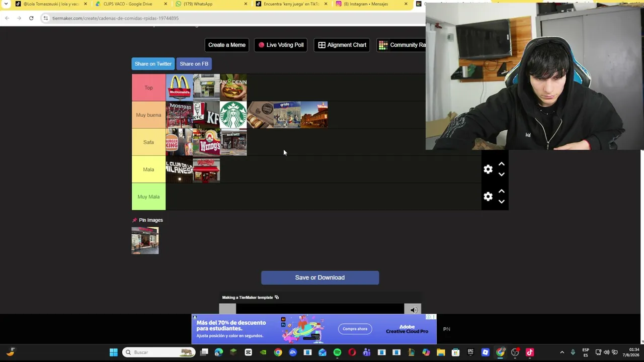Open Epic Games Launcher from taskbar
Viewport: 644px width, 362px height.
(x=470, y=352)
